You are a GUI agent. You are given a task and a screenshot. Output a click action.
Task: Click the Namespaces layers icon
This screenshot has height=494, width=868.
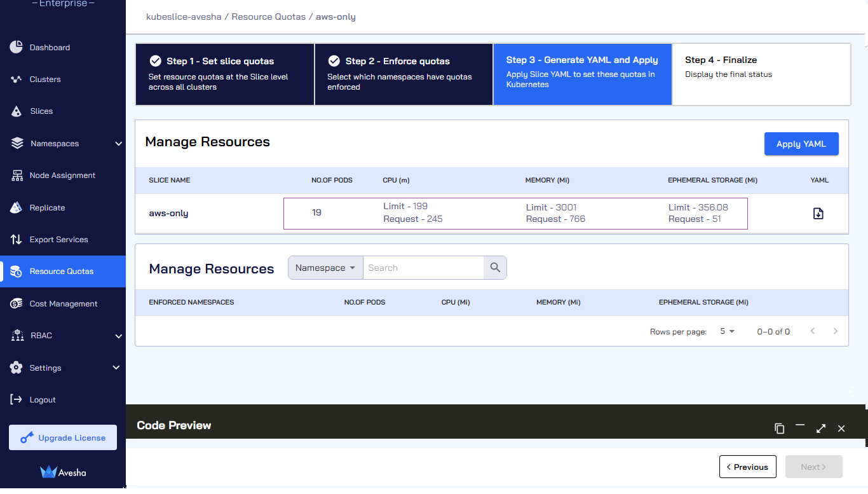pos(17,144)
